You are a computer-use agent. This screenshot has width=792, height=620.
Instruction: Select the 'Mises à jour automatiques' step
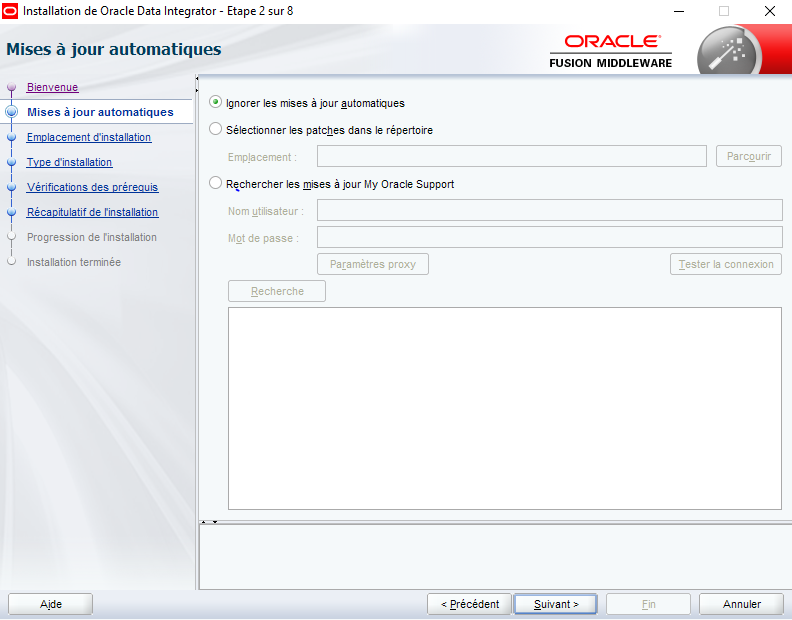point(100,112)
